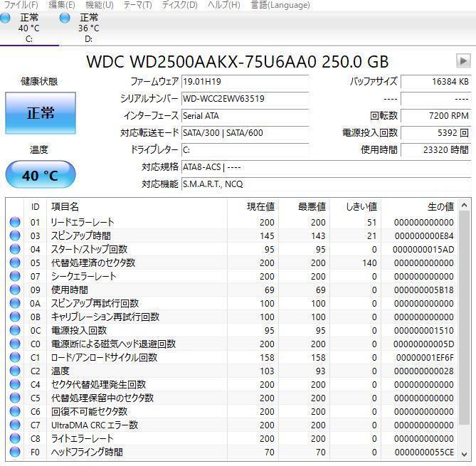Select raw value 0000000015AD
476x466 pixels.
[x=423, y=249]
